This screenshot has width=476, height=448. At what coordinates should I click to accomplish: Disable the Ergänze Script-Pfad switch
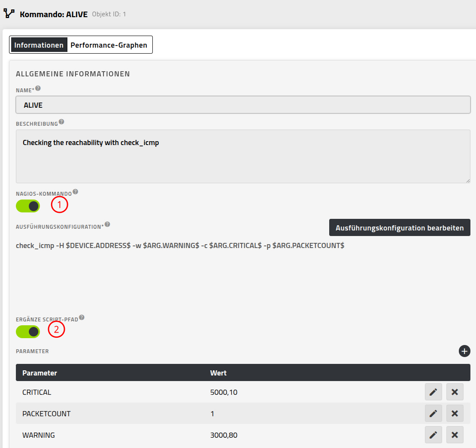pos(28,332)
